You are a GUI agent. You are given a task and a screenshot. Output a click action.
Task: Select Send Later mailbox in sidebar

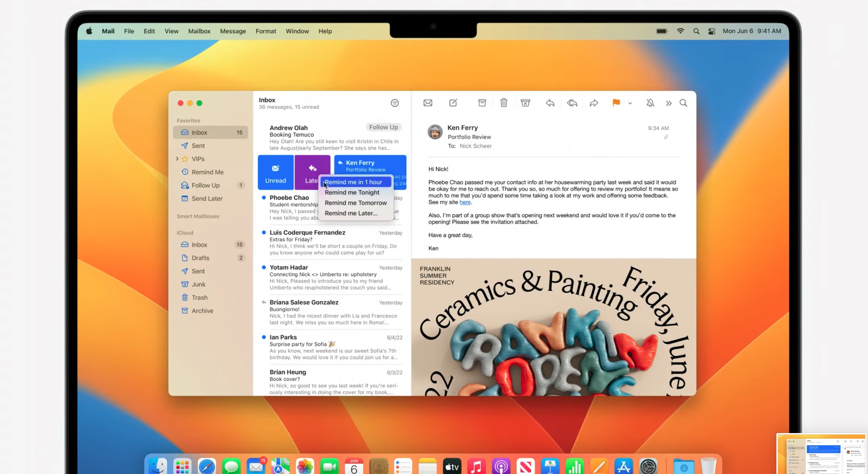(207, 199)
